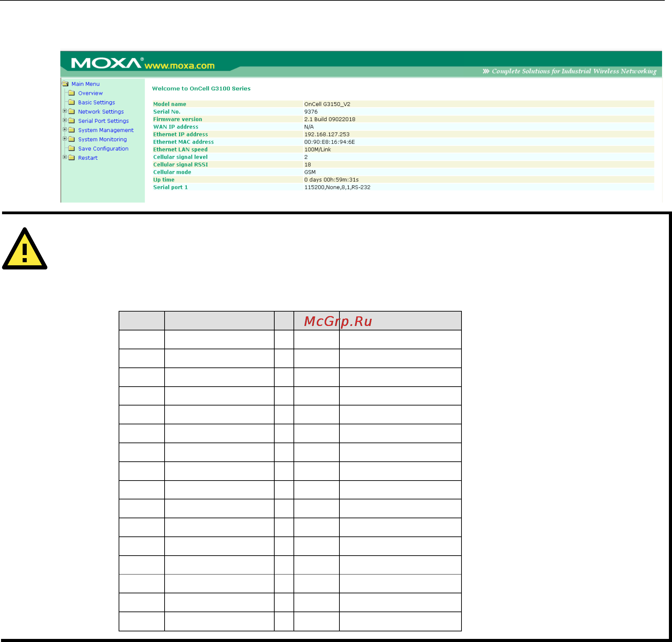672x642 pixels.
Task: Open Serial Port Settings
Action: click(x=104, y=121)
